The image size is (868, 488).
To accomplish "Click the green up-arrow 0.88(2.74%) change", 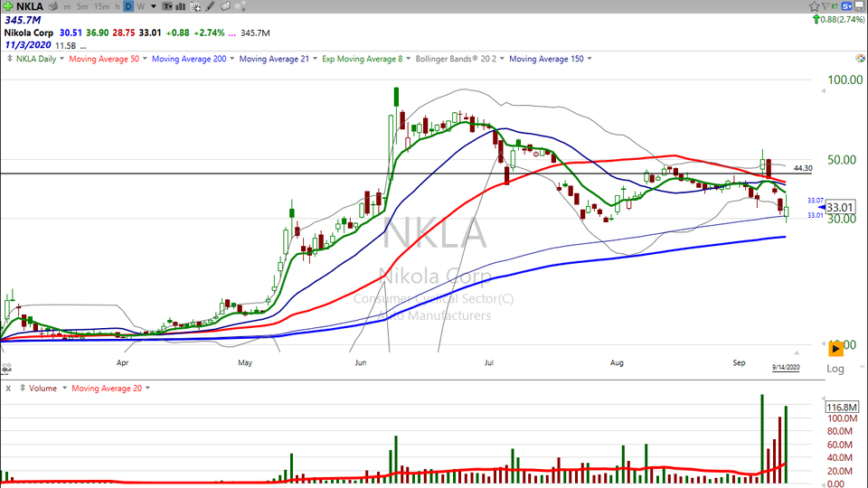I will tap(838, 19).
